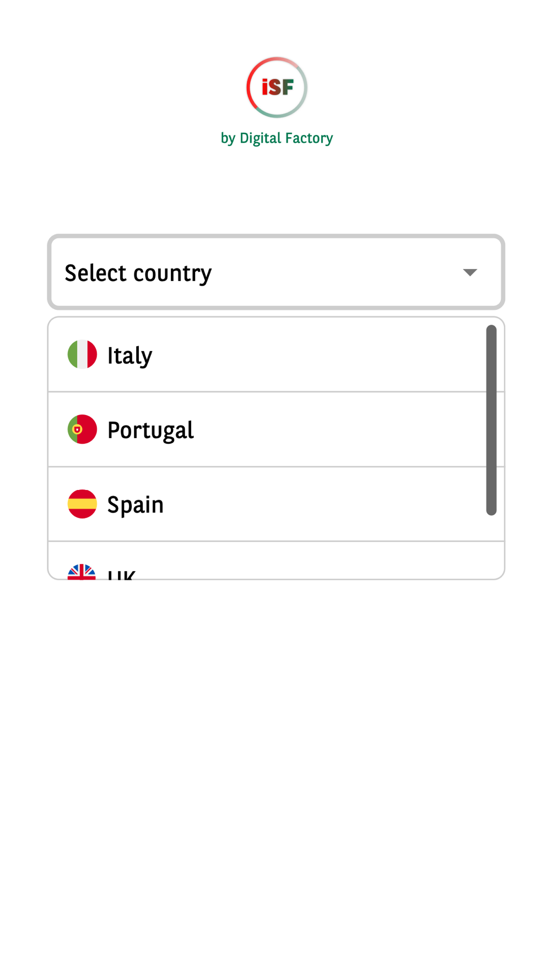Click the Spain flag icon

click(x=82, y=504)
